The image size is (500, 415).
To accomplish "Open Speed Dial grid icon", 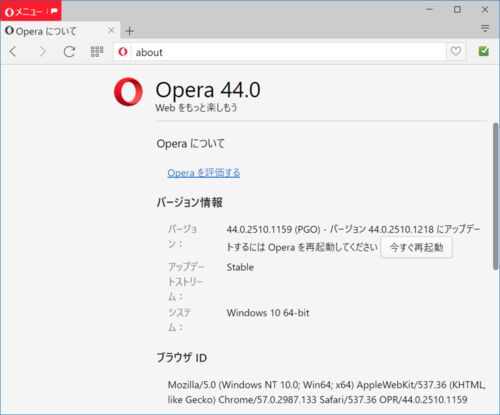I will [x=97, y=52].
